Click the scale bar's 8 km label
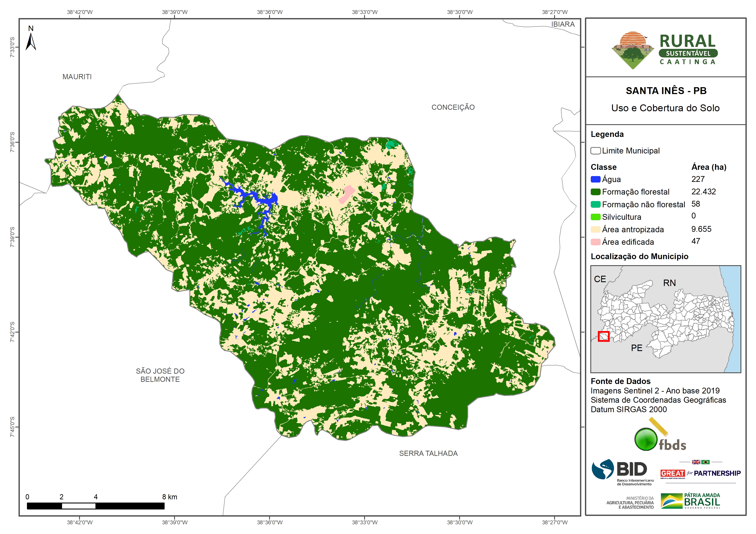The height and width of the screenshot is (534, 756). (x=169, y=497)
